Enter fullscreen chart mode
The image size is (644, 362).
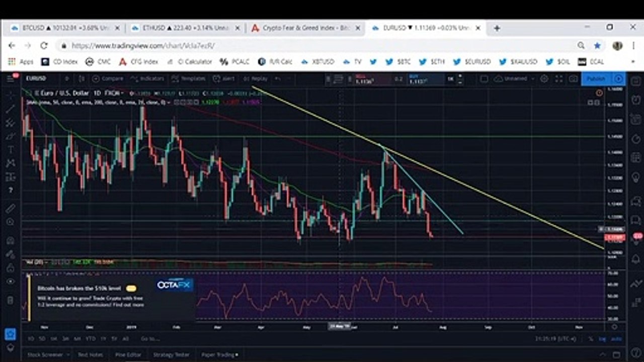(558, 78)
